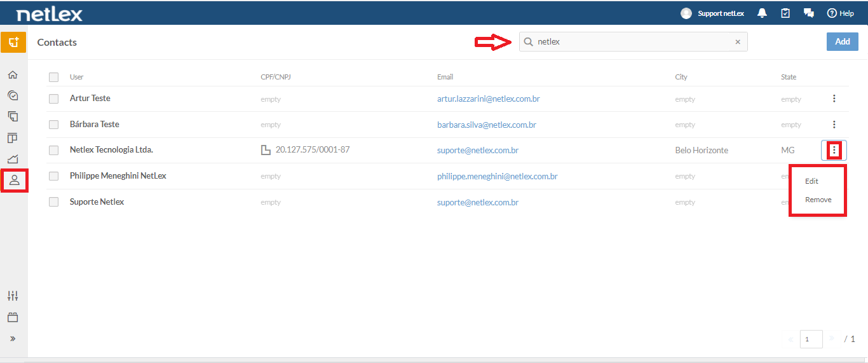Click email barbara.silva@netlex.com.br

click(487, 125)
